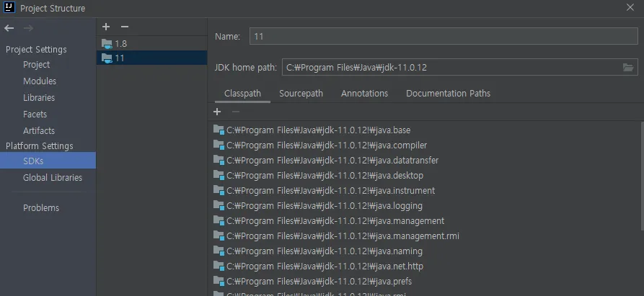Open Facets settings
644x296 pixels.
click(x=35, y=115)
